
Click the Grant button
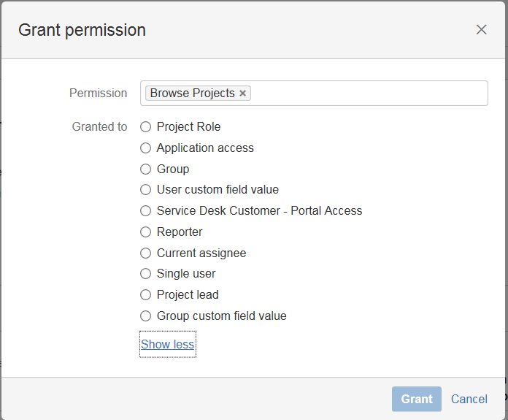click(417, 399)
